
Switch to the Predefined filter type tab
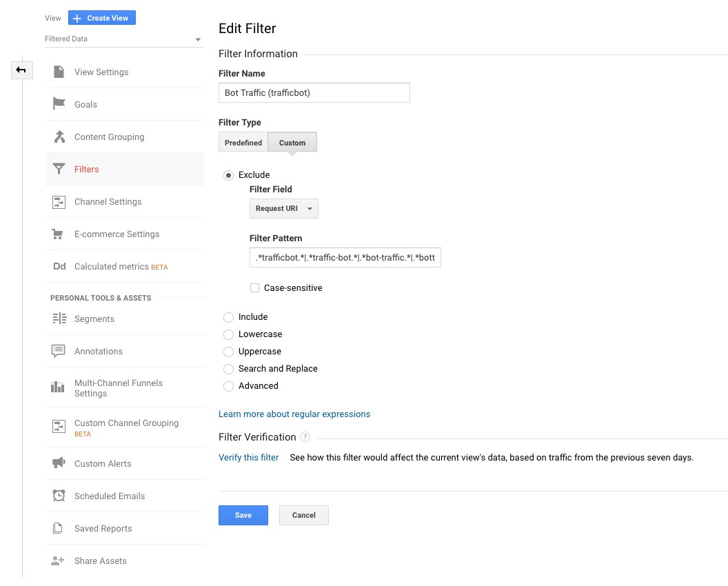pos(243,143)
